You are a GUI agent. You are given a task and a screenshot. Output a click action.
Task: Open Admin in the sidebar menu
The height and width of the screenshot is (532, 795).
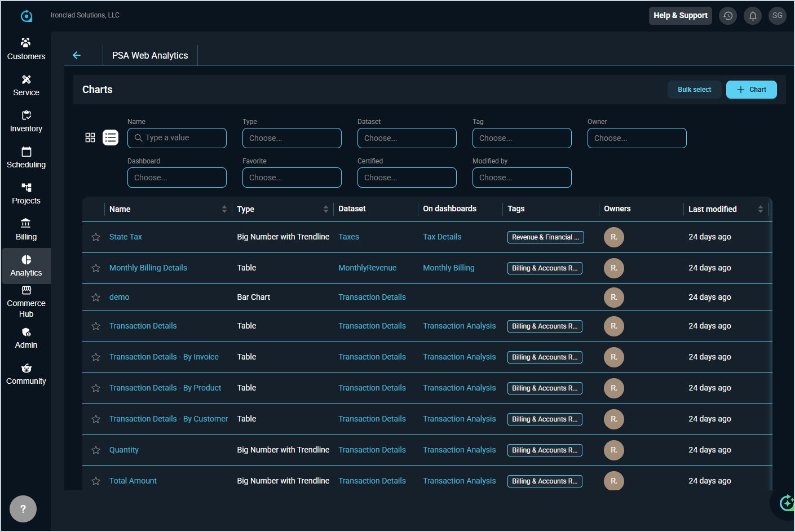point(26,338)
